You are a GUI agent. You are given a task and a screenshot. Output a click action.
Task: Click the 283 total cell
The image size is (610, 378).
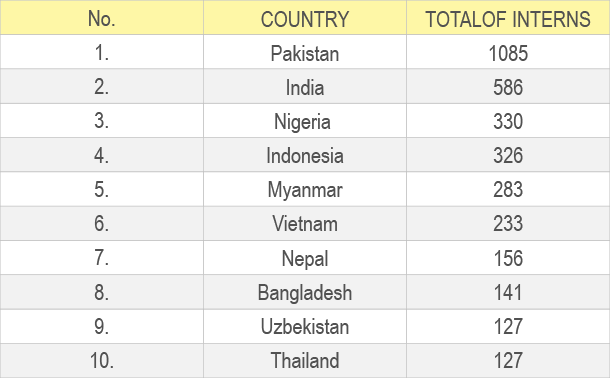pos(508,189)
